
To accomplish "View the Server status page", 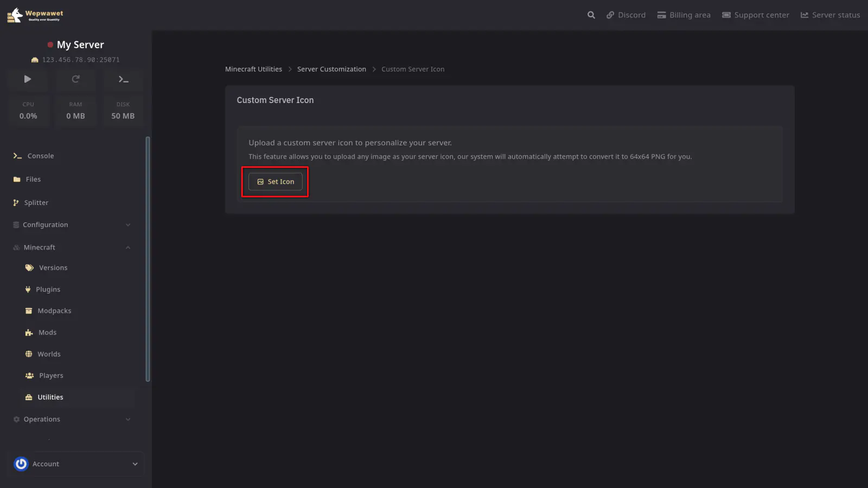I will 830,15.
